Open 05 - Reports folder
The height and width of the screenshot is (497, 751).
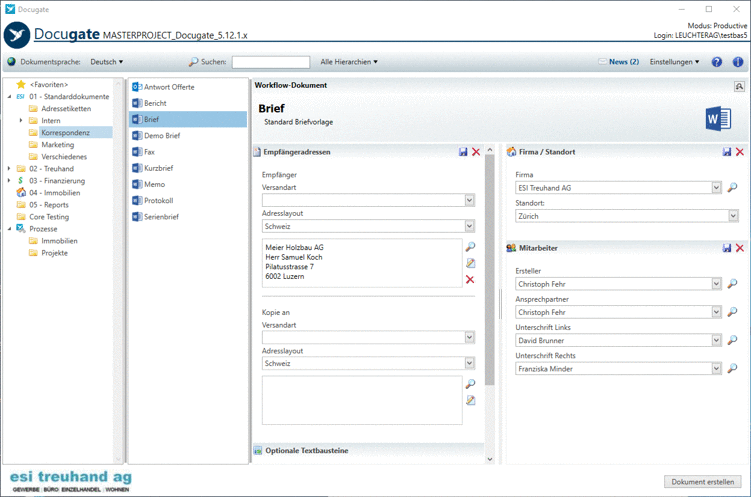click(x=49, y=204)
